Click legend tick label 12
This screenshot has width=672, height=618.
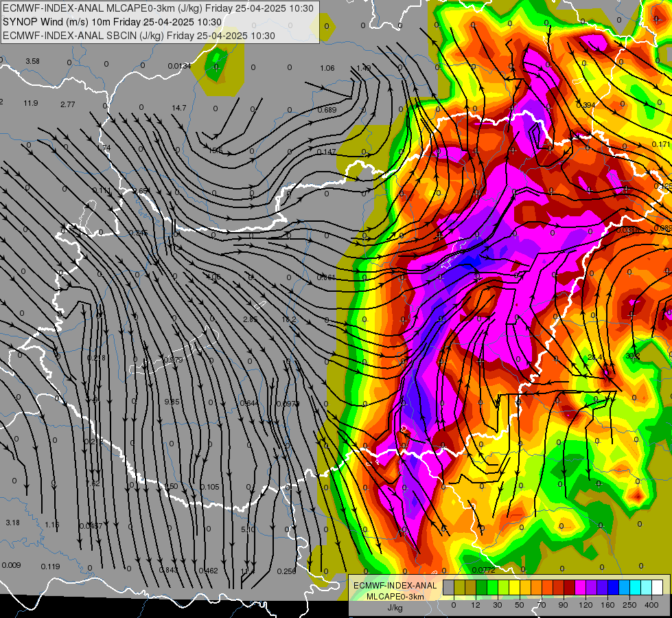(476, 605)
